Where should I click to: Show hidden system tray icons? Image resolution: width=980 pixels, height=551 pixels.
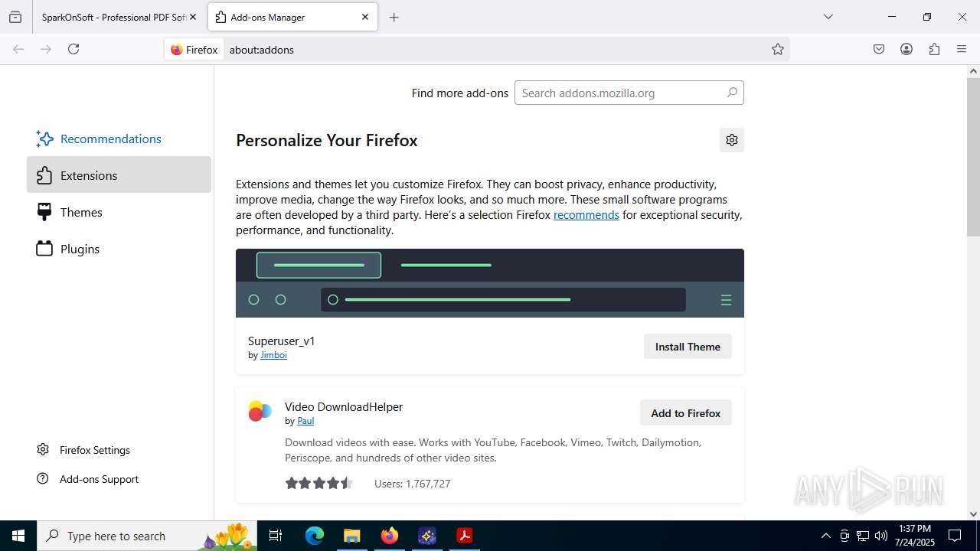(x=825, y=536)
